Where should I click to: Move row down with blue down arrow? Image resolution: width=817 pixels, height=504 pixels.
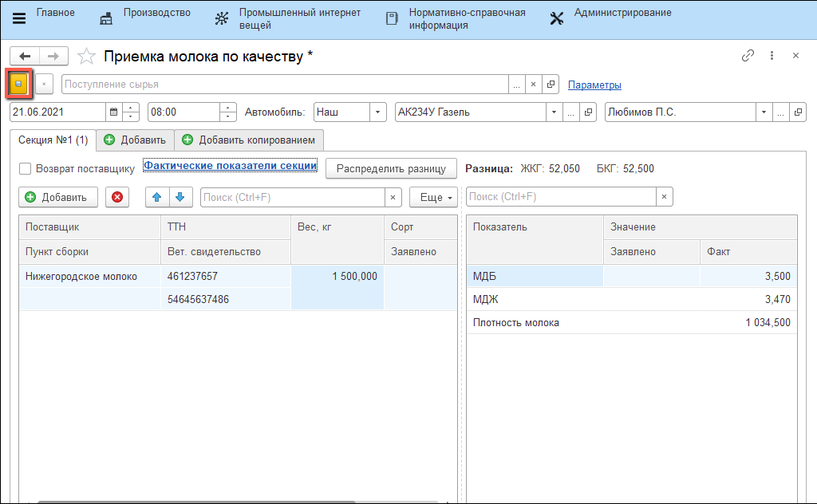coord(180,197)
